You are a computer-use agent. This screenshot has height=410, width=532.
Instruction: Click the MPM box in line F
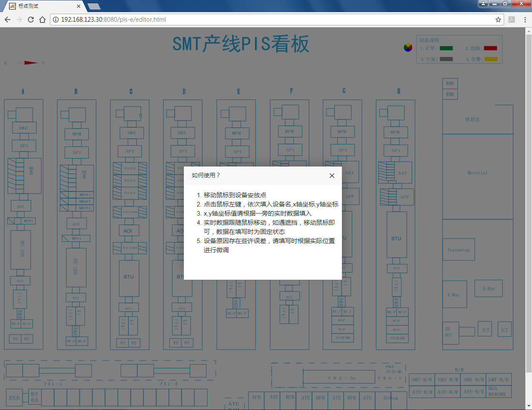point(290,132)
